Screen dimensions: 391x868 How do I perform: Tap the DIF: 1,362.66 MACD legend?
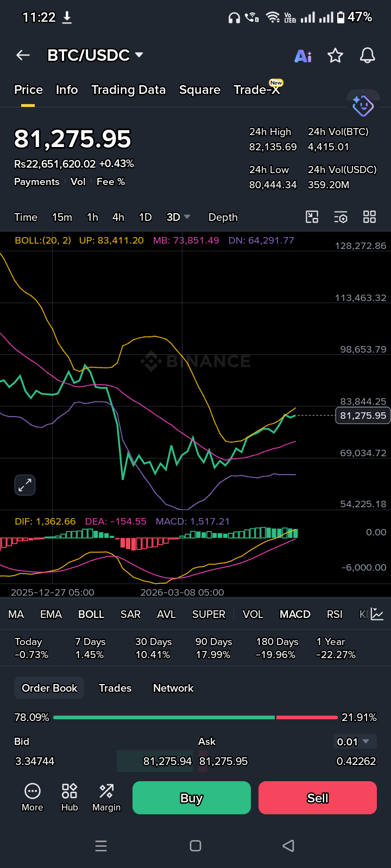click(x=45, y=521)
